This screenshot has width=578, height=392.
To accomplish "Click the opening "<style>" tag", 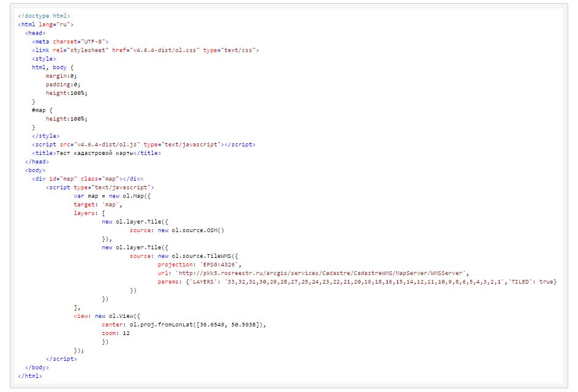I will pyautogui.click(x=44, y=59).
